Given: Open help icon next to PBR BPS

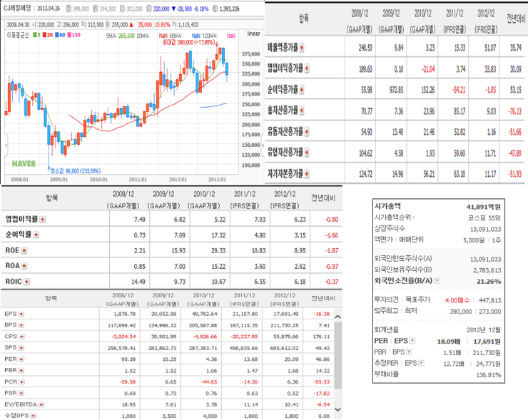Looking at the screenshot, I should coord(409,352).
